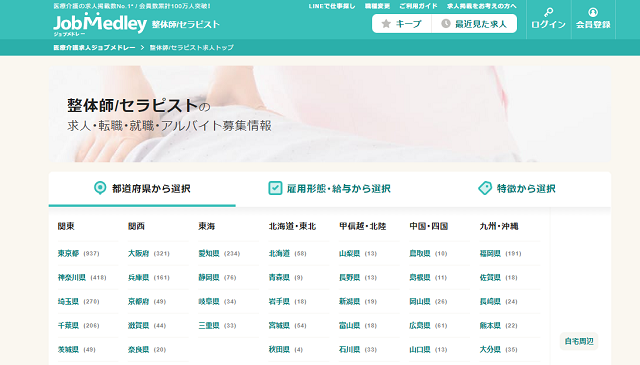Select 岡山県 prefecture link
Image resolution: width=640 pixels, height=365 pixels.
(x=420, y=302)
